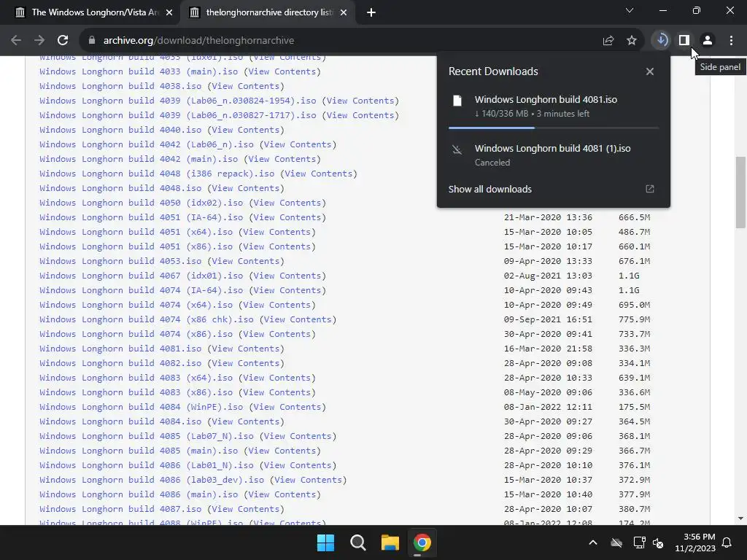Click Chrome icon in taskbar
The image size is (747, 560).
tap(422, 542)
